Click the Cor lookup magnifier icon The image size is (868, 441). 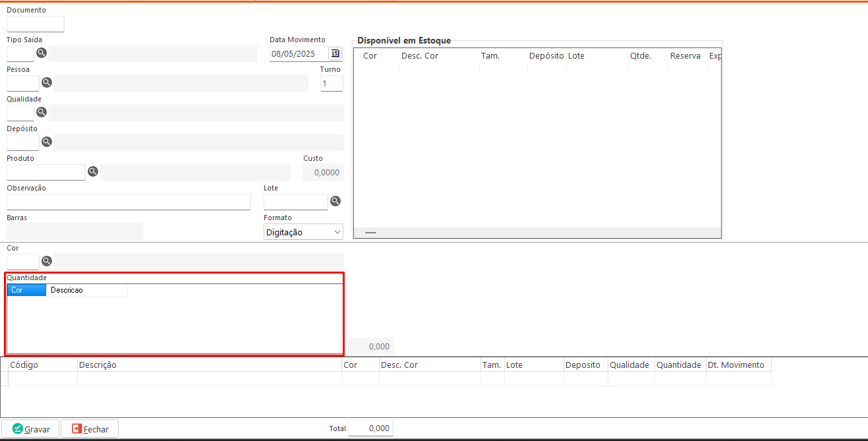(47, 261)
